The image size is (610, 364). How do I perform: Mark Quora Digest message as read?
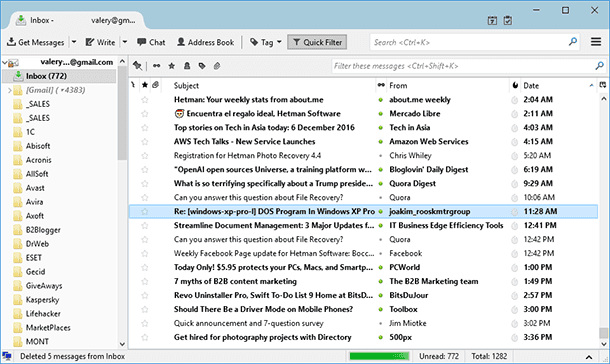[380, 184]
